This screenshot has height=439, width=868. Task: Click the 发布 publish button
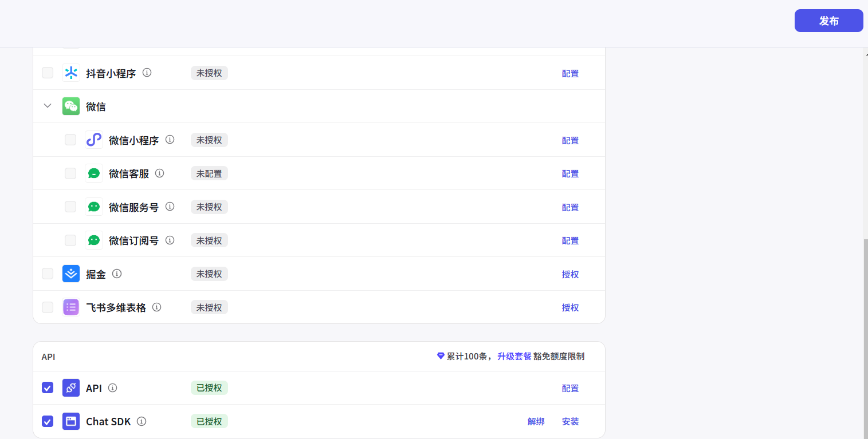828,21
